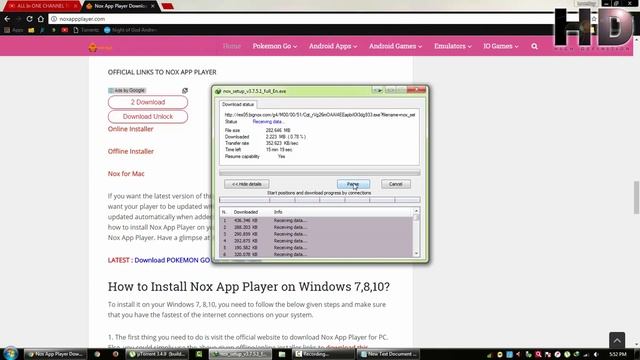Close the ALL In ONE CHANNEL tab
Image resolution: width=640 pixels, height=360 pixels.
(x=76, y=6)
